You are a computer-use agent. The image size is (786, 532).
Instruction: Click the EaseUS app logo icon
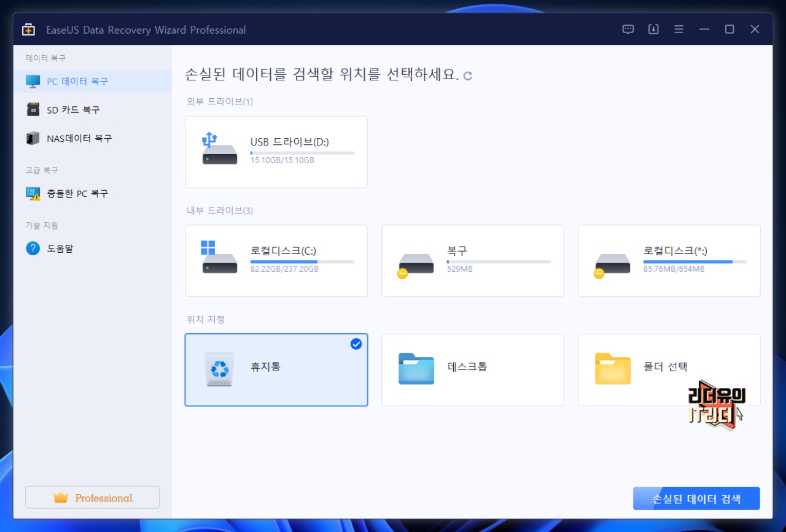pyautogui.click(x=28, y=29)
